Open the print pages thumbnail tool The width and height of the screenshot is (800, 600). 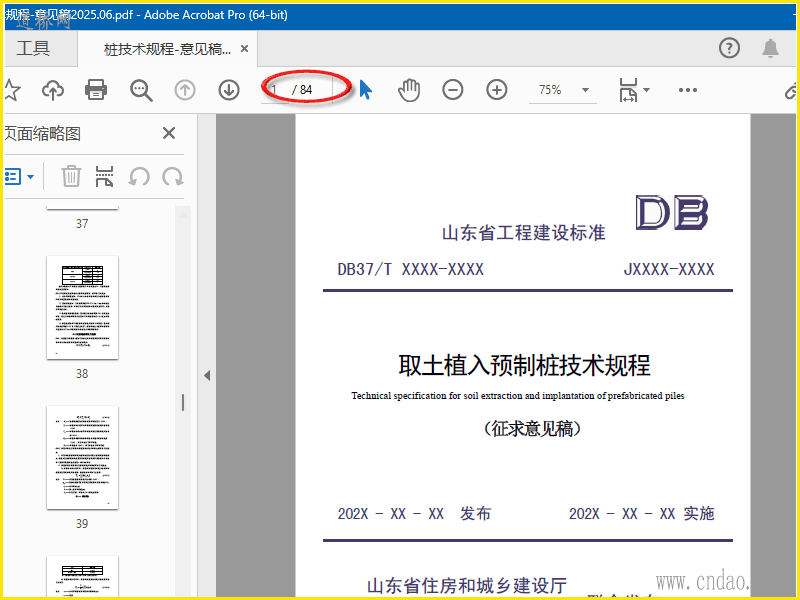pyautogui.click(x=104, y=177)
